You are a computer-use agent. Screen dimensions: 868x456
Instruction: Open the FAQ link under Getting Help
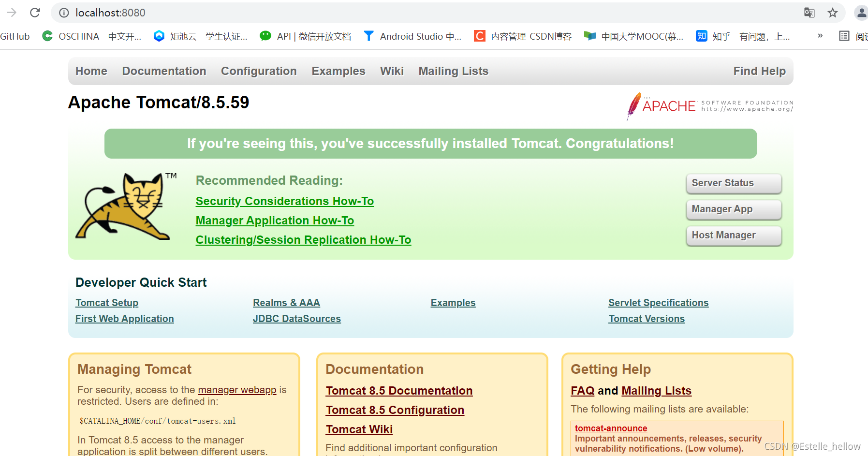[582, 391]
